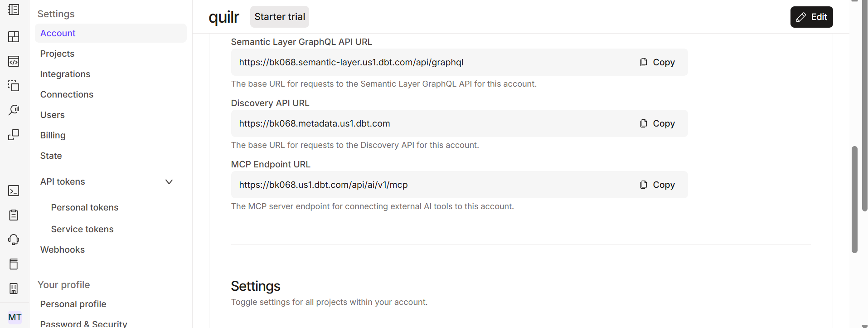The image size is (868, 328).
Task: Copy the Discovery API URL
Action: pyautogui.click(x=658, y=123)
